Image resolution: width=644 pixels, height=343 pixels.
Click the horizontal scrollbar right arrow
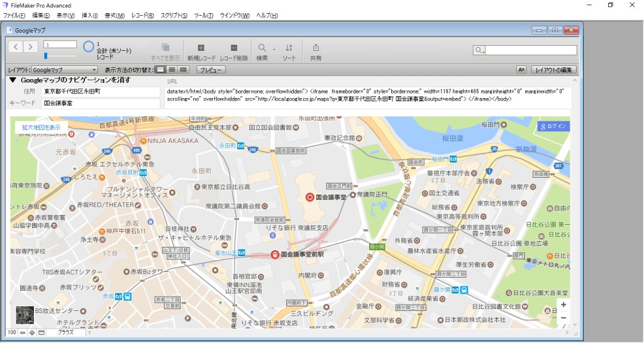[x=567, y=333]
